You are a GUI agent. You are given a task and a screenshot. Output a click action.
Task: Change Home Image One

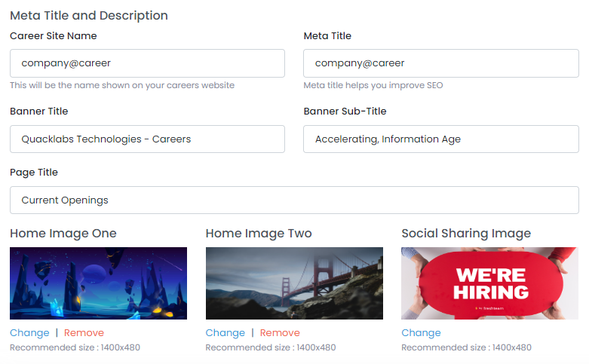point(29,332)
